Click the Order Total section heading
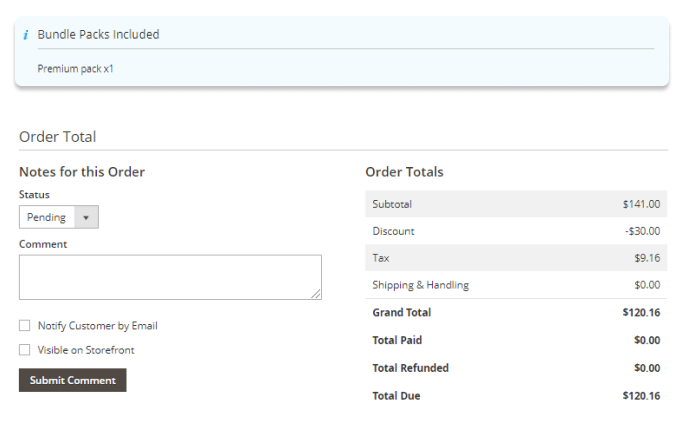The width and height of the screenshot is (685, 425). [x=57, y=137]
